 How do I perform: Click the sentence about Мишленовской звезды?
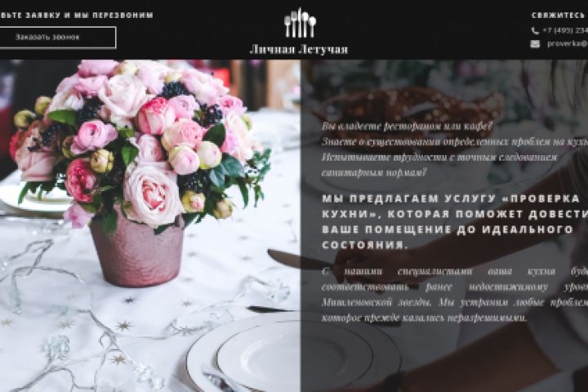click(x=455, y=302)
